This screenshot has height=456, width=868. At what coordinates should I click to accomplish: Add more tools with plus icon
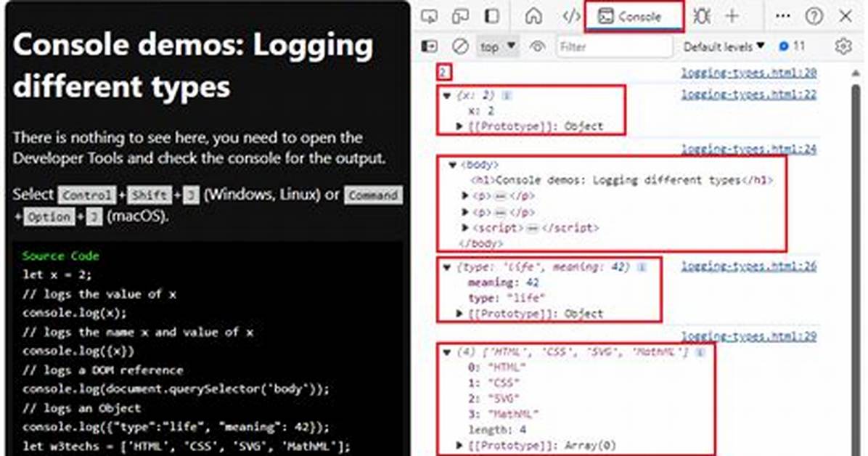[732, 16]
